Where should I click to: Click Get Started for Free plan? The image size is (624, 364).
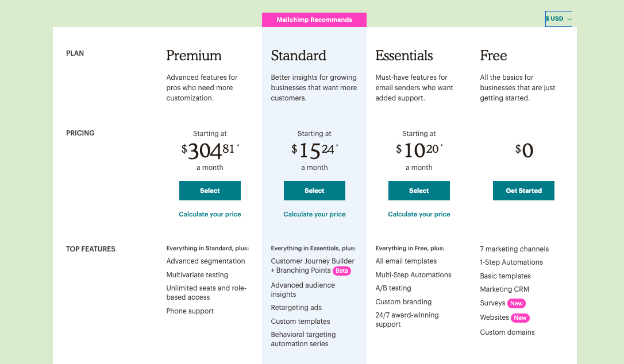[523, 191]
